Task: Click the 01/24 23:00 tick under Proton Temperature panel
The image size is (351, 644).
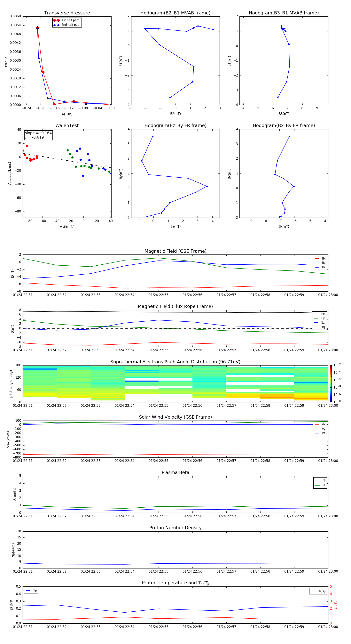Action: 328,627
